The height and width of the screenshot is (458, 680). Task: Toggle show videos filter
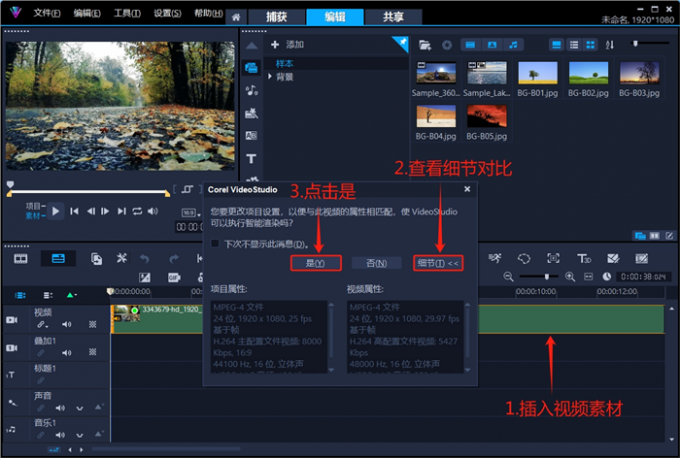(471, 45)
